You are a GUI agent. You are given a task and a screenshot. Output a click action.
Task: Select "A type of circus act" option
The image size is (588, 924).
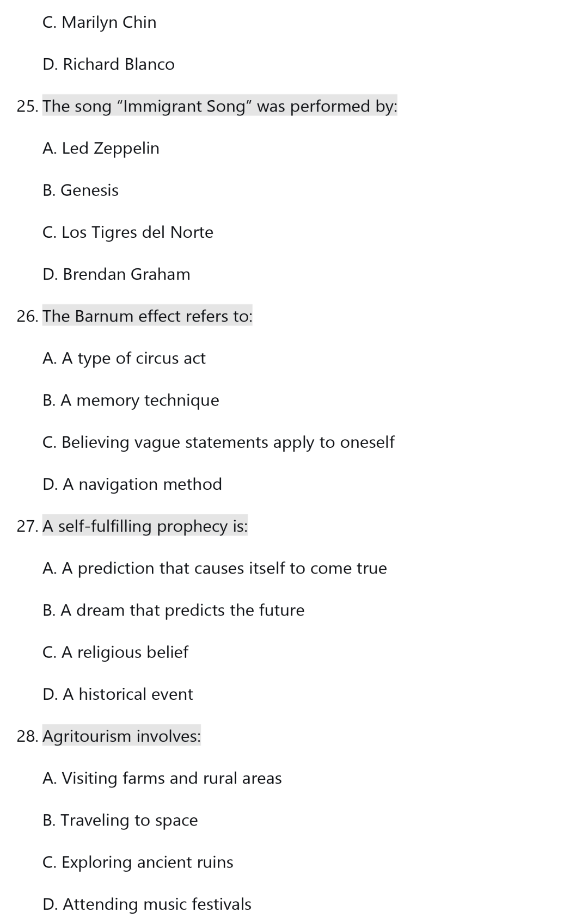click(x=124, y=358)
